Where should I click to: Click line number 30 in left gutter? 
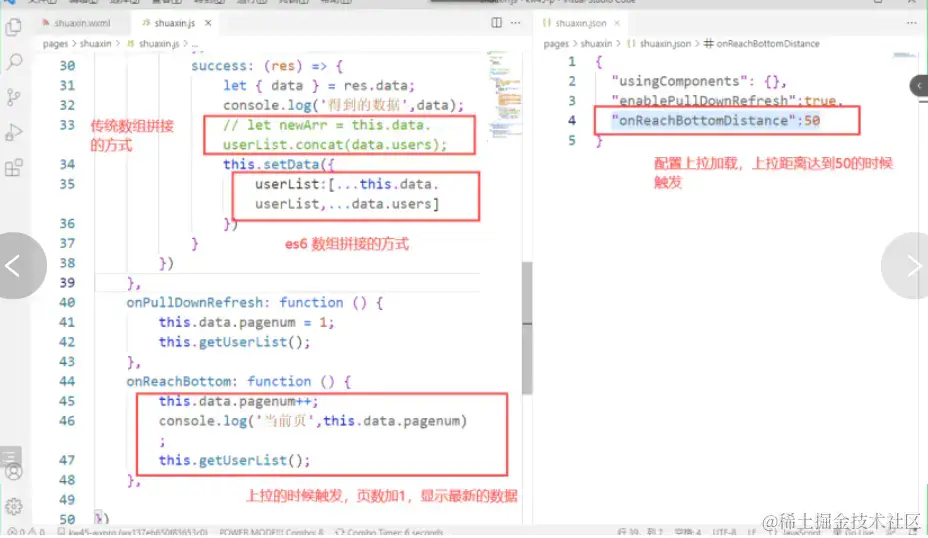67,66
